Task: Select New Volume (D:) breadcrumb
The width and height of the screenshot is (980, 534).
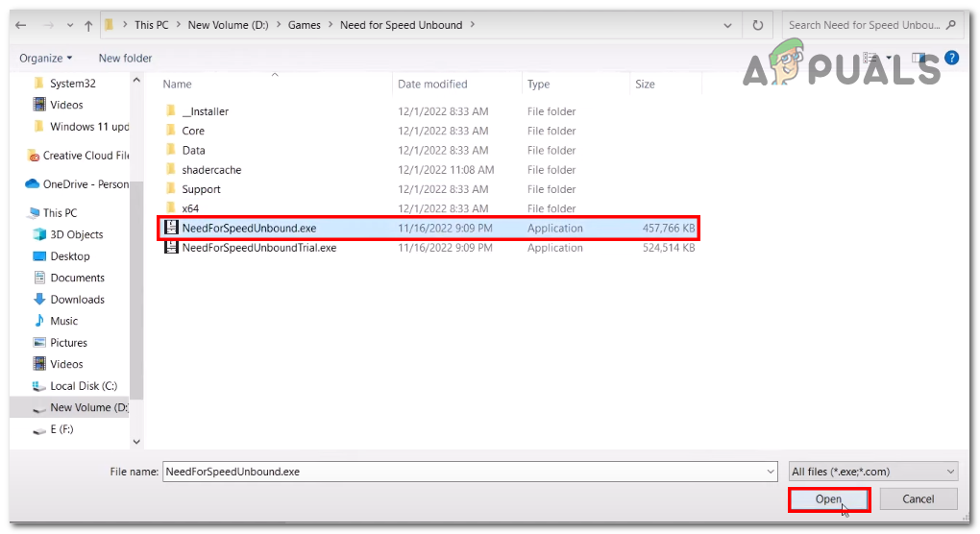Action: 228,25
